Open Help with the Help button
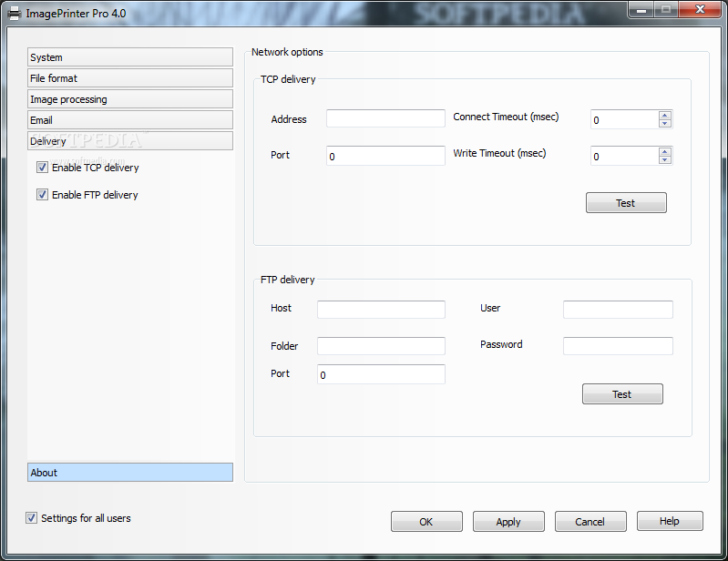 point(670,521)
